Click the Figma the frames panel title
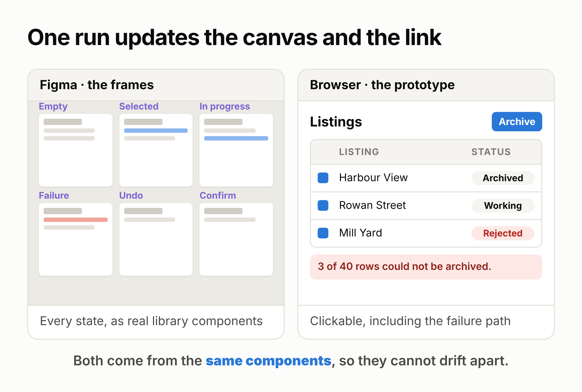582x392 pixels. (97, 85)
